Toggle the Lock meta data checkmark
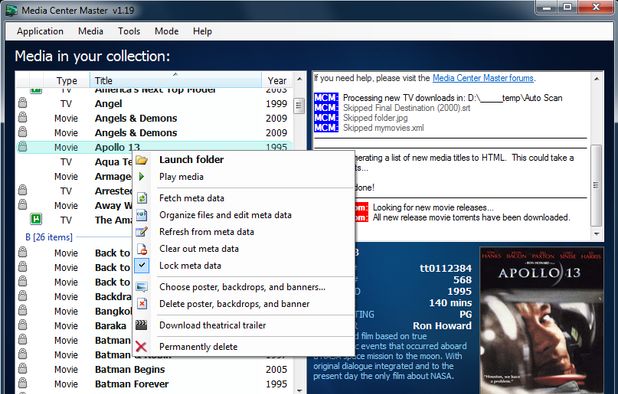618x394 pixels. coord(142,265)
